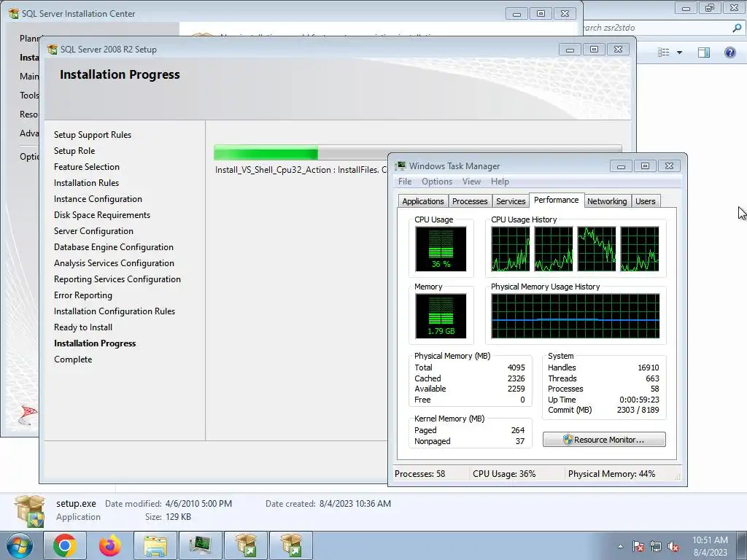Image resolution: width=747 pixels, height=560 pixels.
Task: Click the CPU Usage 36% meter
Action: pos(441,249)
